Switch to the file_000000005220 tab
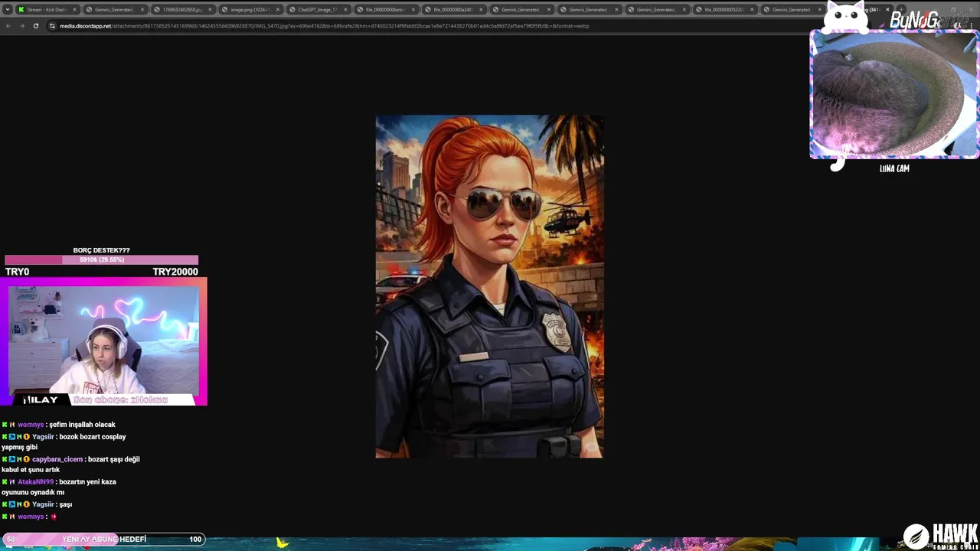Viewport: 980px width, 551px height. (x=724, y=9)
